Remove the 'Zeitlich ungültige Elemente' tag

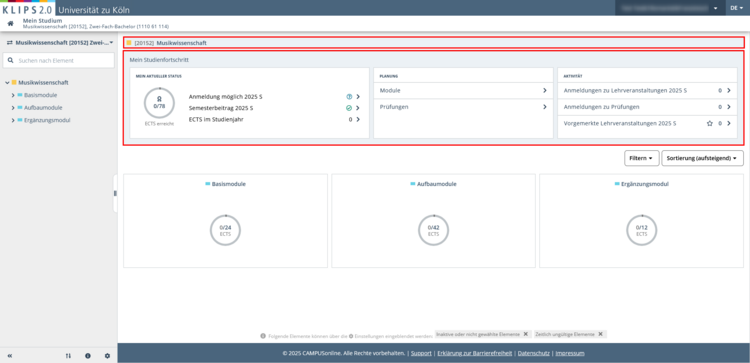click(600, 334)
